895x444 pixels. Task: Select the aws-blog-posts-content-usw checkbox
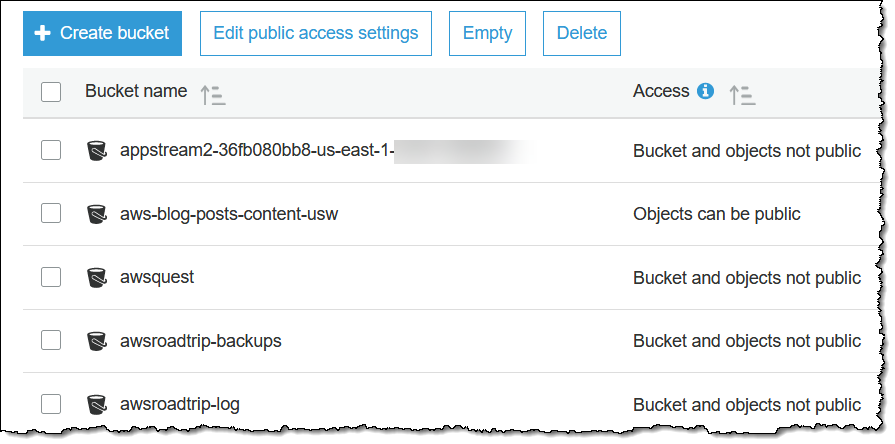51,213
